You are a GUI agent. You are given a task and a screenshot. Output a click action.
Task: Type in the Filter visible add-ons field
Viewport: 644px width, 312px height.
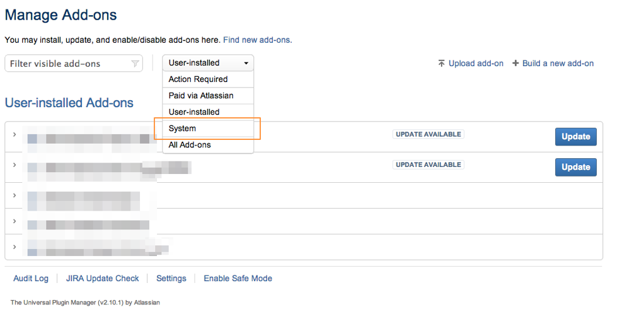[x=68, y=64]
